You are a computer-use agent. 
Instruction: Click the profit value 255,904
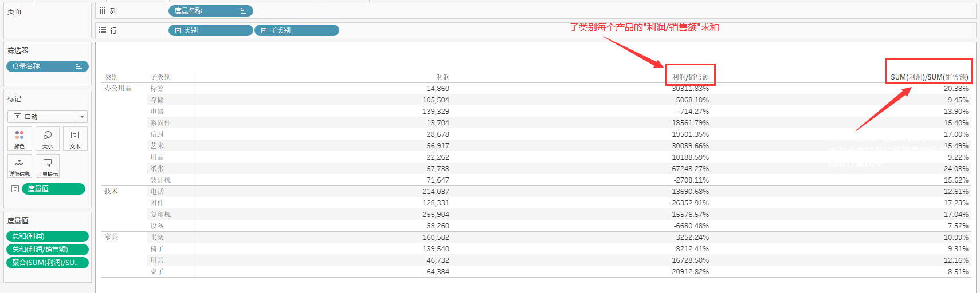pyautogui.click(x=436, y=215)
